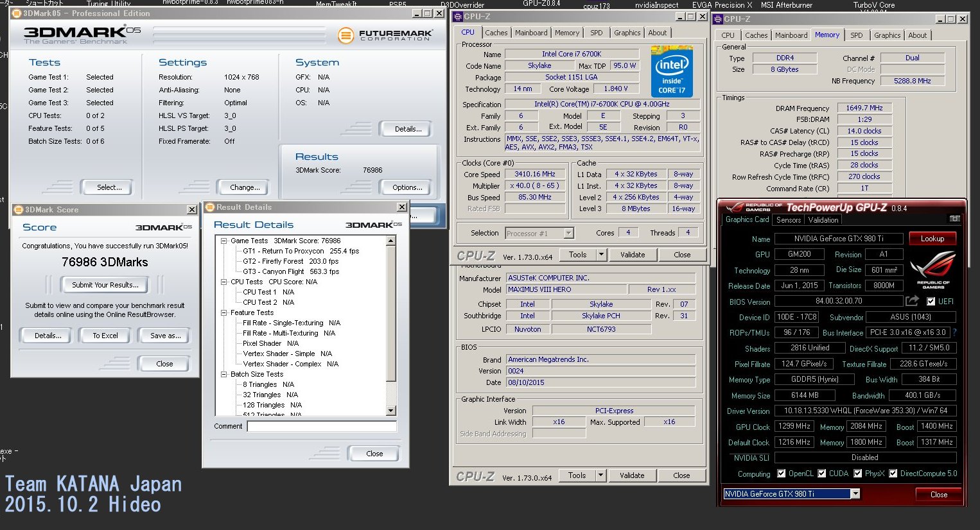The image size is (980, 530).
Task: Open Tools dropdown arrow in CPU-Z CPU window
Action: 601,255
